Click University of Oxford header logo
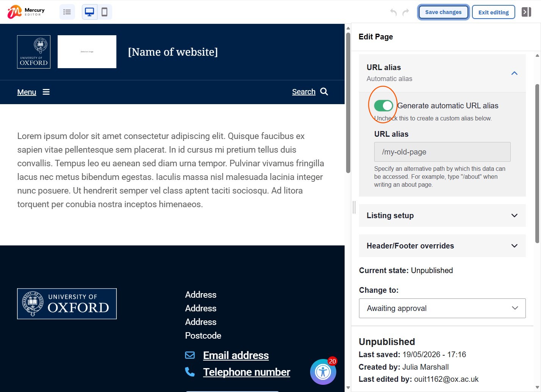The width and height of the screenshot is (541, 392). pyautogui.click(x=34, y=52)
